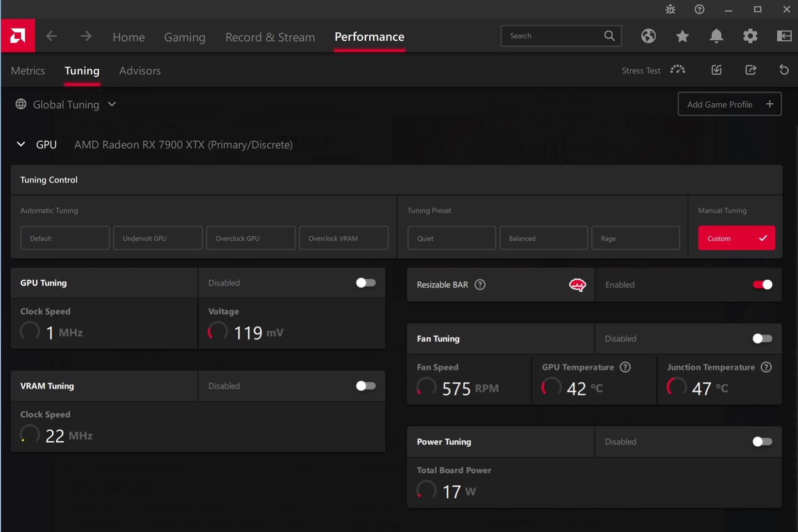Select the Overclock VRAM button
The height and width of the screenshot is (532, 798).
pos(344,238)
